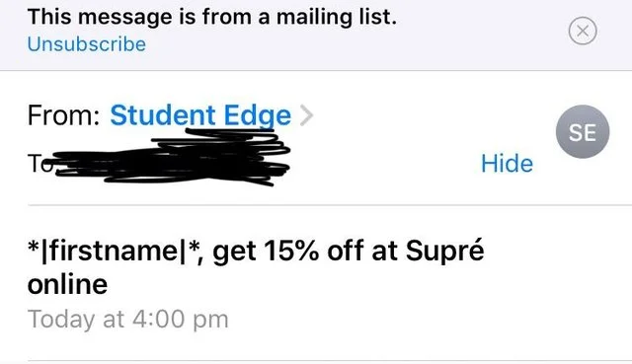The height and width of the screenshot is (364, 632).
Task: Dismiss the mailing list banner with X
Action: pos(583,31)
